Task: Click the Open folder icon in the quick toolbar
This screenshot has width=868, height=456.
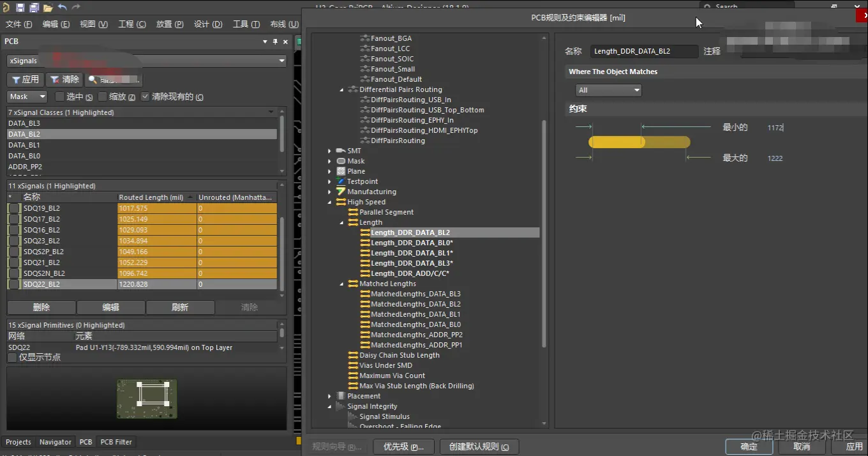Action: pyautogui.click(x=48, y=8)
